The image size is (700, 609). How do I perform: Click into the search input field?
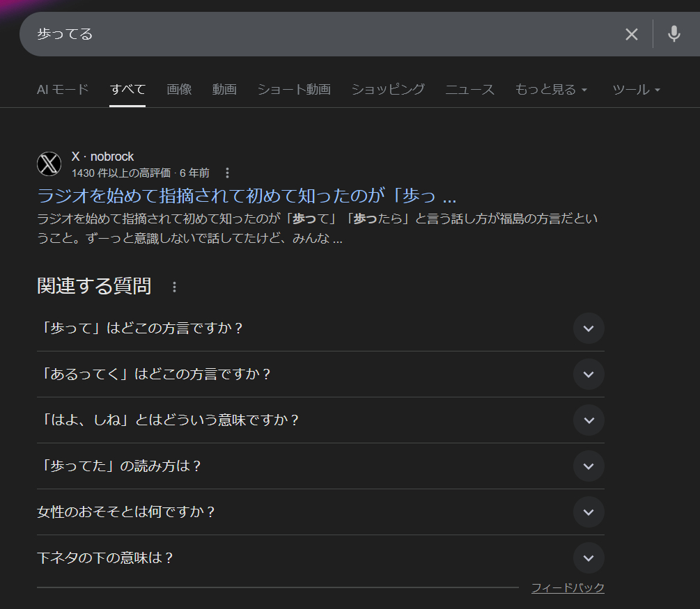[313, 34]
